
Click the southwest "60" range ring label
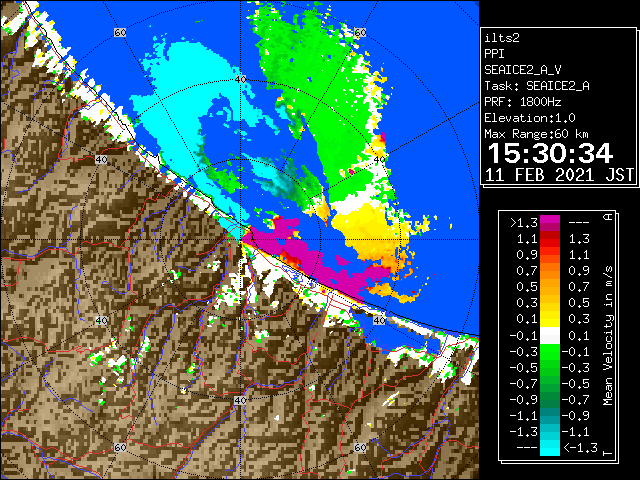coord(120,447)
